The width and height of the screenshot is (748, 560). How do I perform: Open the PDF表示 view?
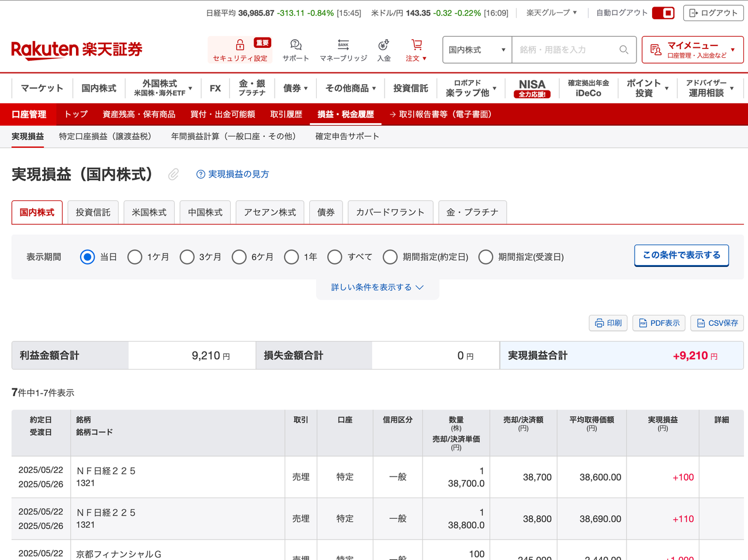point(659,323)
